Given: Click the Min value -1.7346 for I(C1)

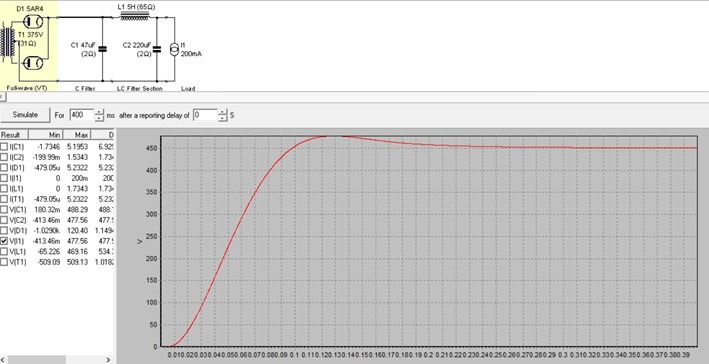Looking at the screenshot, I should 50,147.
